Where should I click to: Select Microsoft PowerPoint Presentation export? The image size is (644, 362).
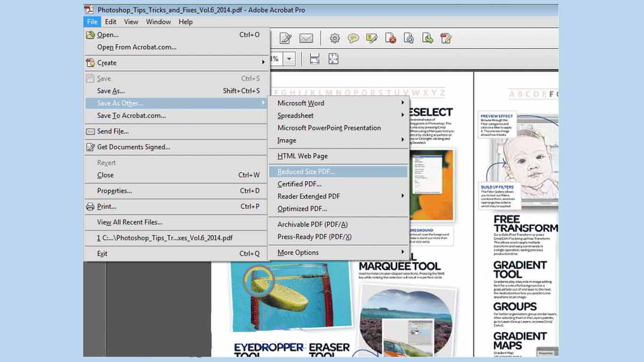338,128
